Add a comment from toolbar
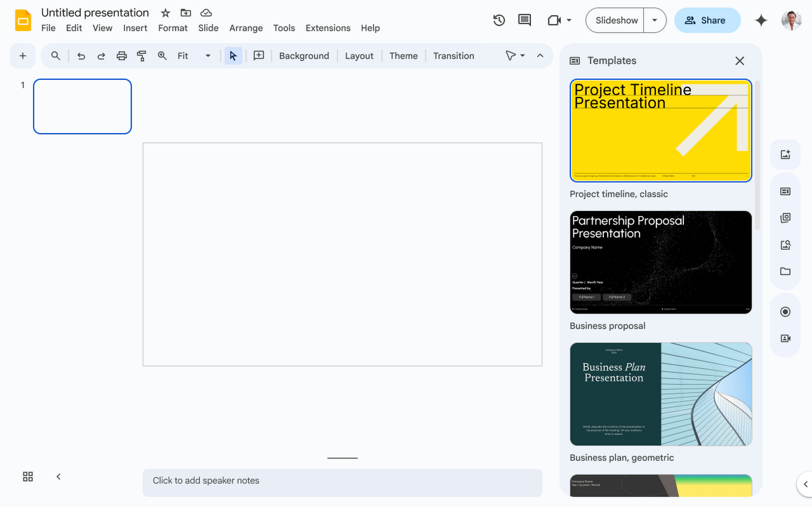 coord(259,56)
